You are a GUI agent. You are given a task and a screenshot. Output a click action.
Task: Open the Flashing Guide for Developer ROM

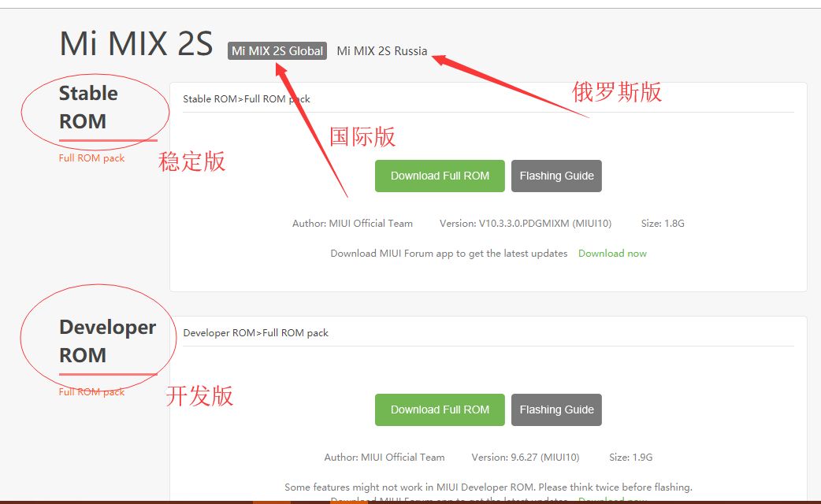click(x=556, y=409)
